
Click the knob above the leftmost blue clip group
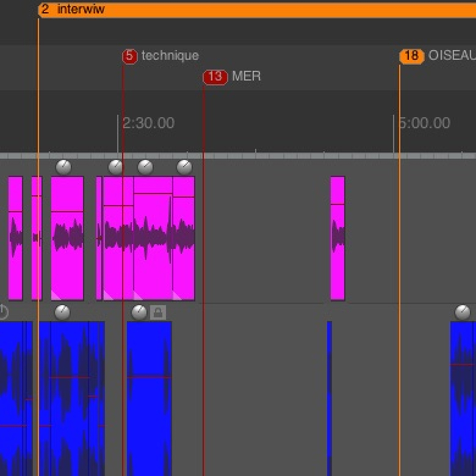[62, 312]
